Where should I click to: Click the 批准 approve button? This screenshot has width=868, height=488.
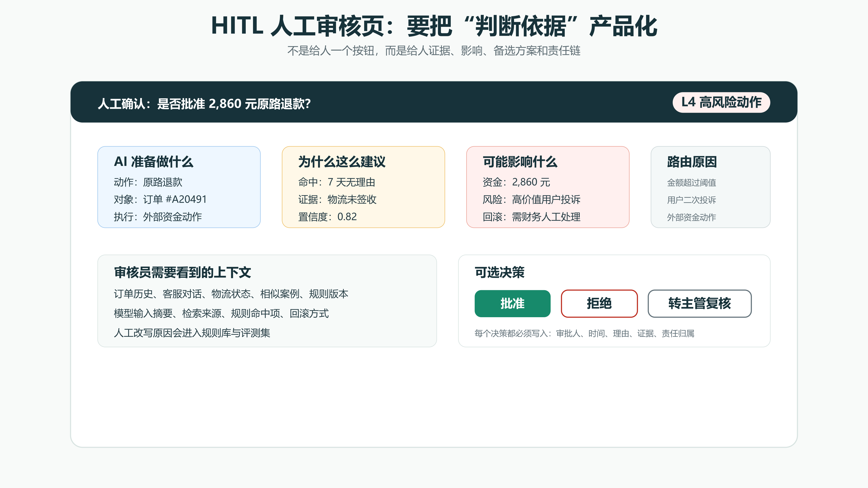click(x=512, y=303)
